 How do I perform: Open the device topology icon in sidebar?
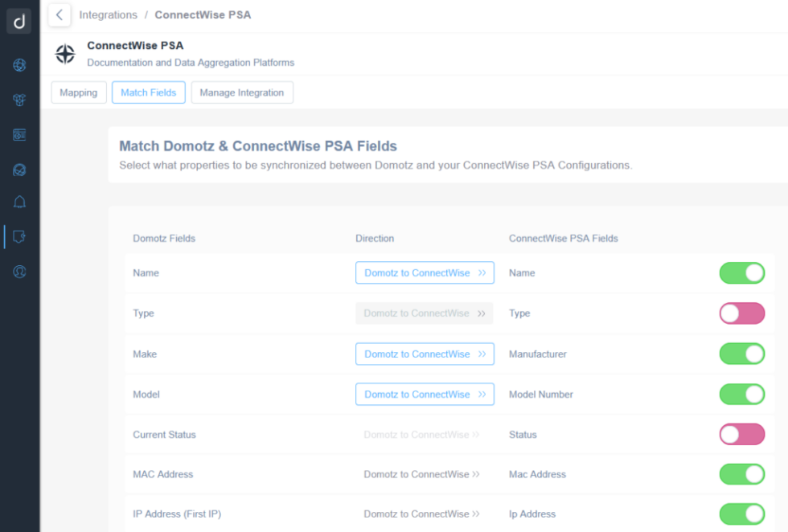click(x=19, y=100)
